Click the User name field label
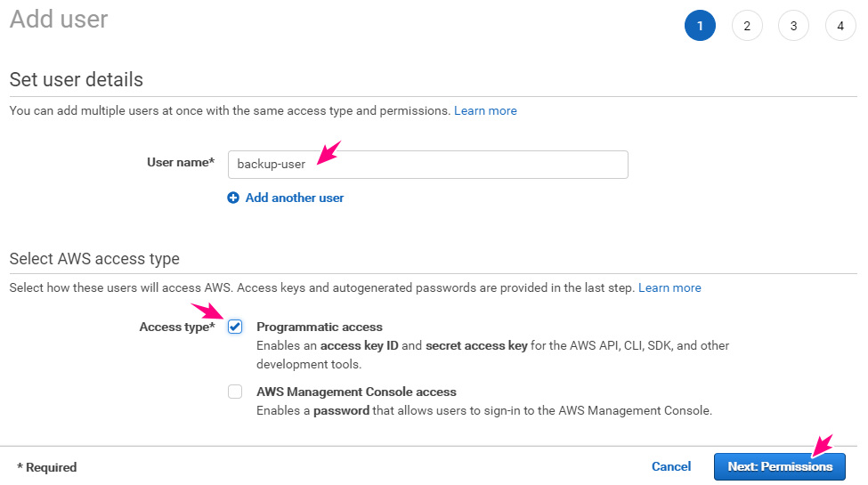 tap(181, 162)
